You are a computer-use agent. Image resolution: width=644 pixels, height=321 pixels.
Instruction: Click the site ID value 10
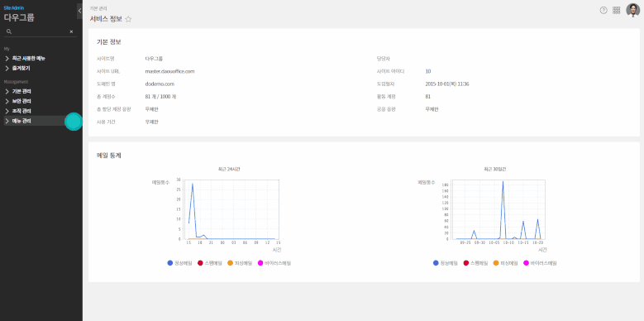[x=428, y=71]
